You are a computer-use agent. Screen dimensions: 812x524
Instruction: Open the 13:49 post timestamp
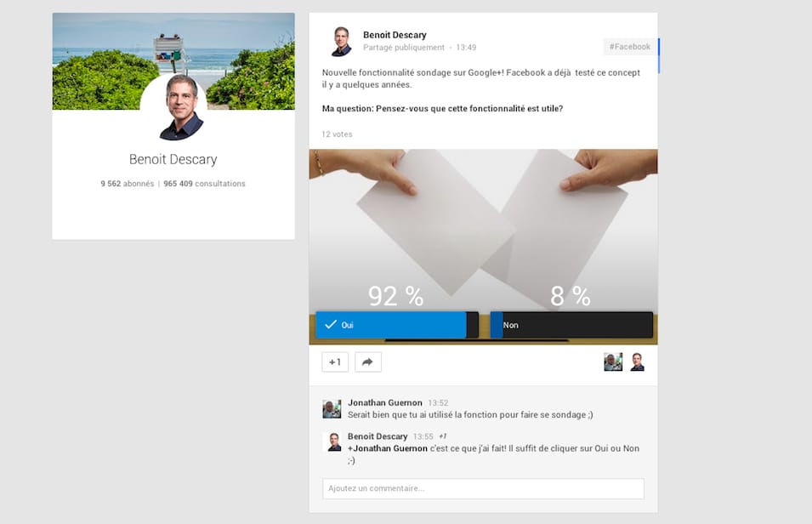coord(464,48)
